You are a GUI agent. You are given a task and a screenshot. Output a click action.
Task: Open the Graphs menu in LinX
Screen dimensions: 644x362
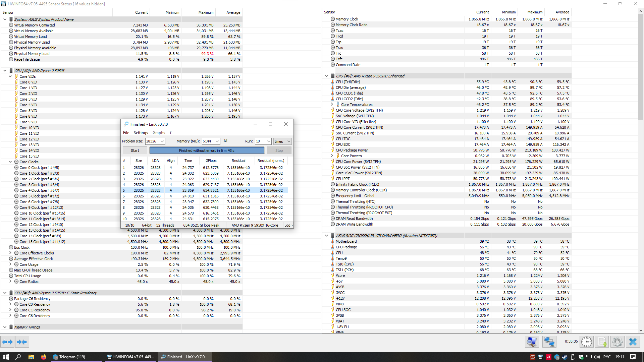[159, 133]
